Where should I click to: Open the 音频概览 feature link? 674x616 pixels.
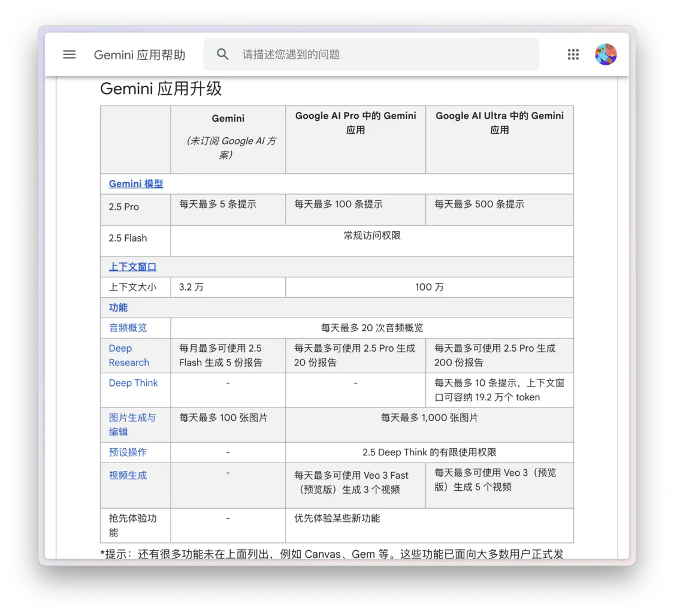128,328
